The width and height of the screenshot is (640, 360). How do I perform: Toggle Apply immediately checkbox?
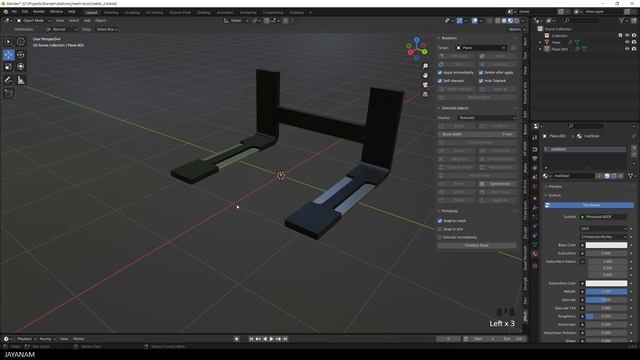[440, 73]
